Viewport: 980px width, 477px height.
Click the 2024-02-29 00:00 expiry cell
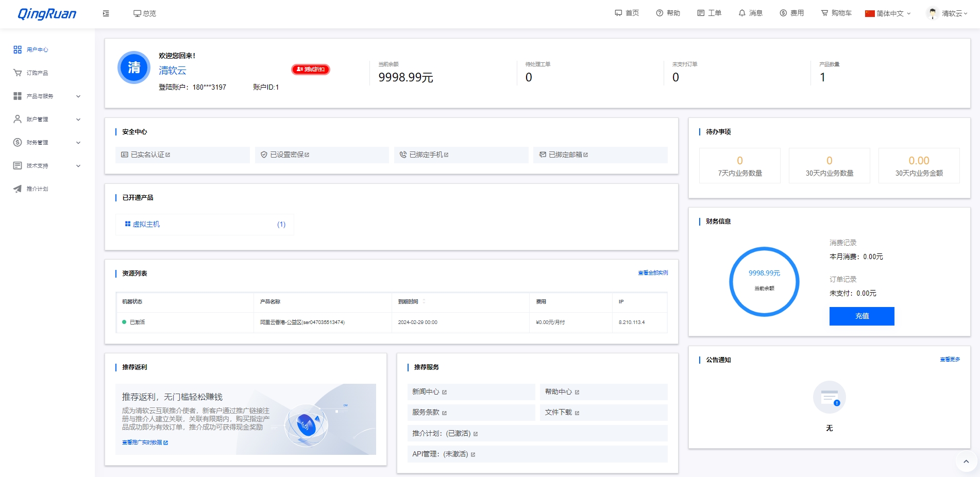point(461,322)
